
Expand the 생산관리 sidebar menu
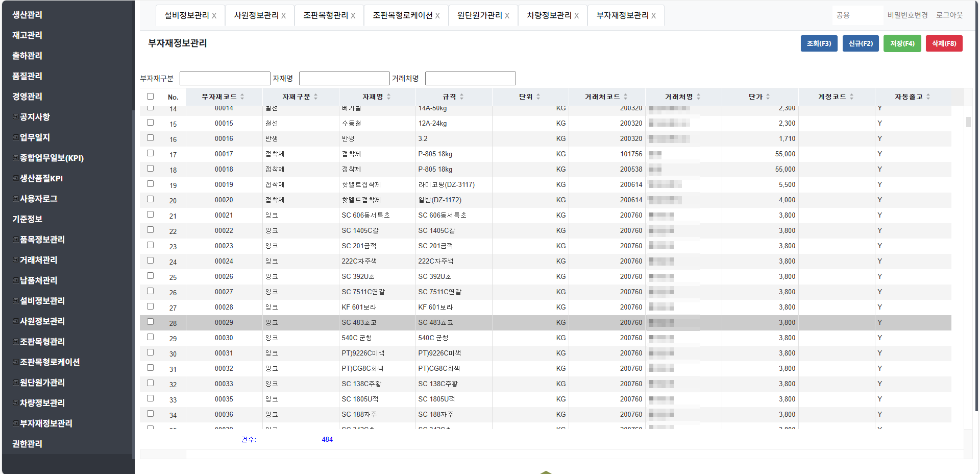coord(27,15)
